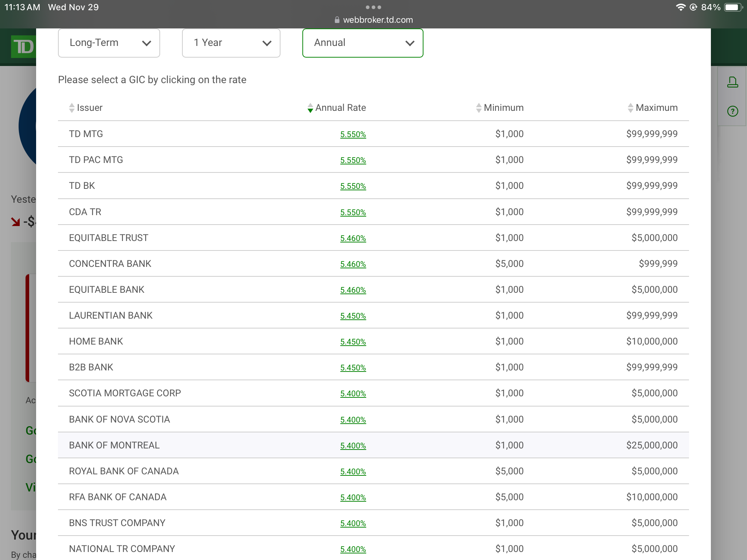The width and height of the screenshot is (747, 560).
Task: Click the $999,999 maximum value
Action: 658,264
